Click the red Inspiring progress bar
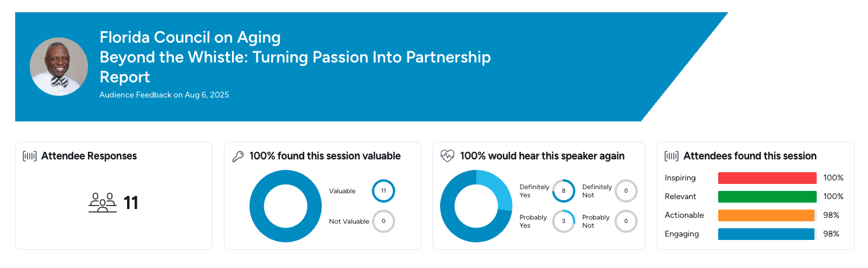 [767, 178]
